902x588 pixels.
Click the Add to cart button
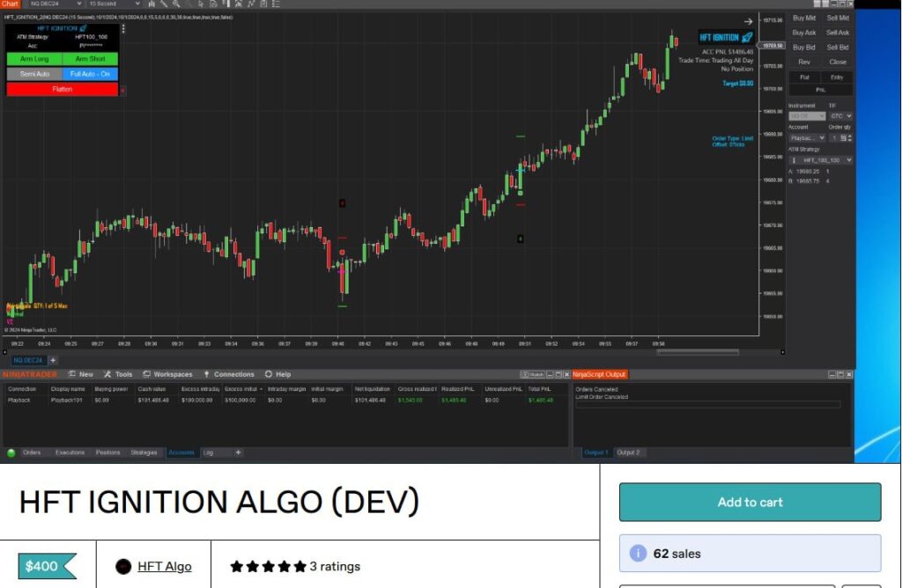(750, 502)
